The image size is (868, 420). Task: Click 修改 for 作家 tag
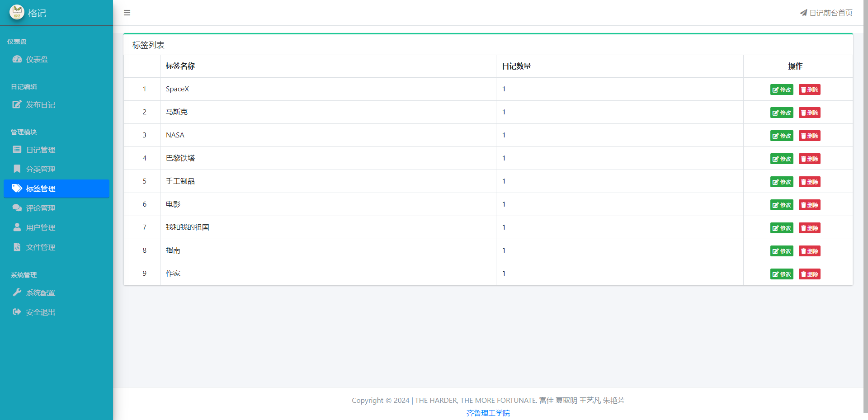[x=782, y=274]
